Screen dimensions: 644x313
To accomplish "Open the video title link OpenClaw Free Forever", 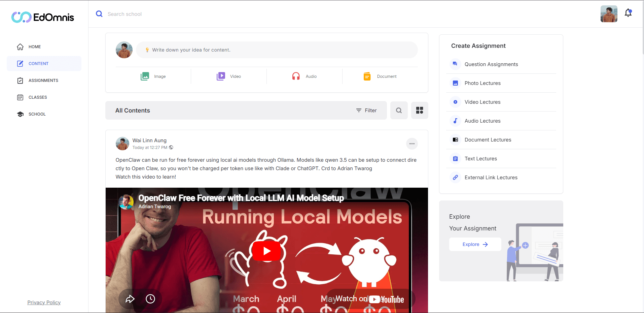I will pos(241,198).
